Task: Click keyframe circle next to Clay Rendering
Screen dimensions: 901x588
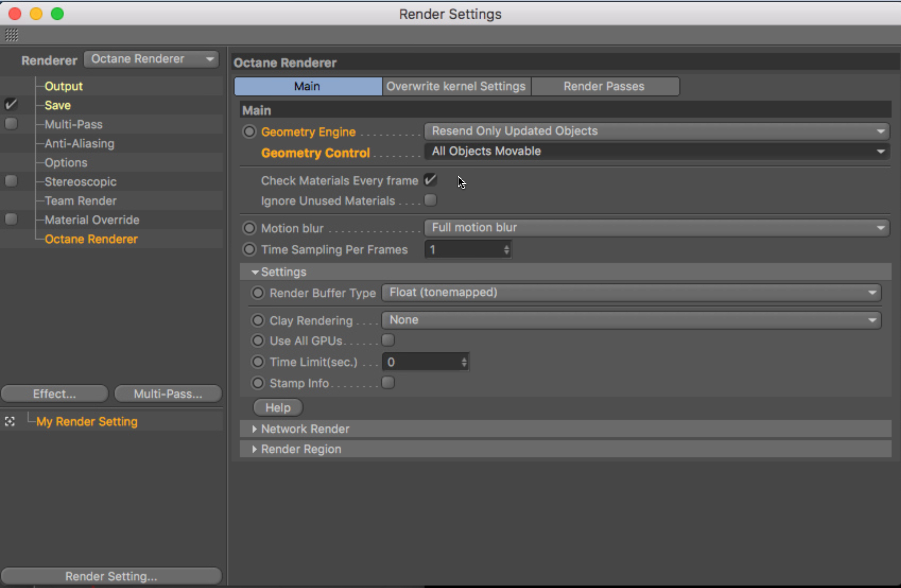Action: (258, 320)
